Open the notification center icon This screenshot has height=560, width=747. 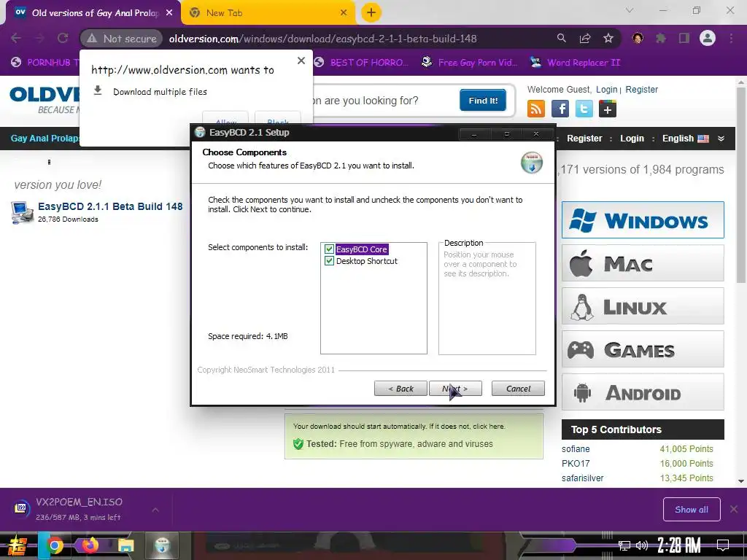[x=723, y=545]
